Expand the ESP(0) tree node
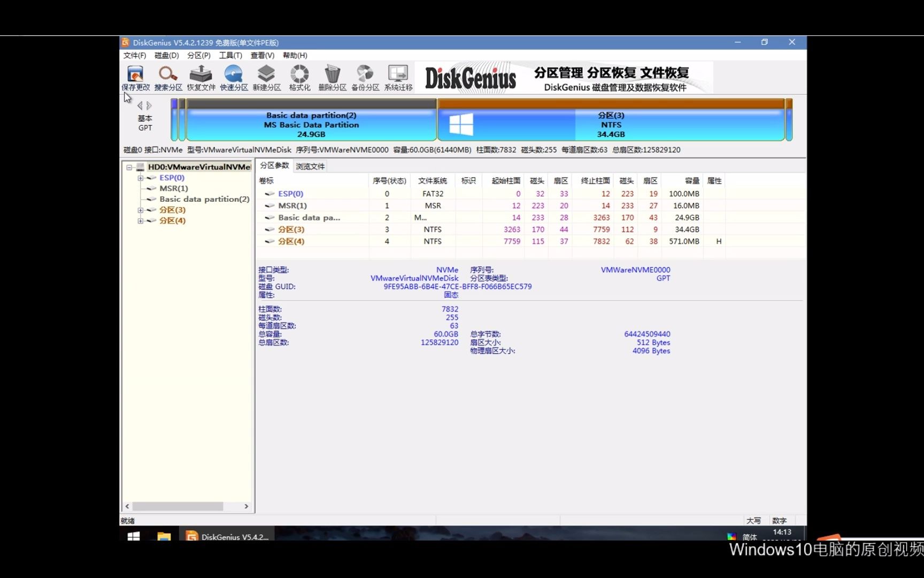This screenshot has height=578, width=924. point(140,178)
